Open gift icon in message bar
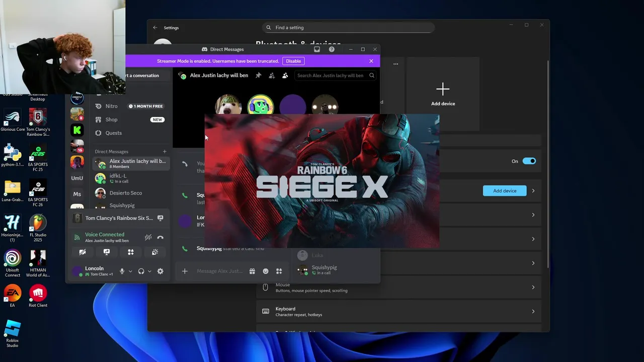 tap(252, 271)
